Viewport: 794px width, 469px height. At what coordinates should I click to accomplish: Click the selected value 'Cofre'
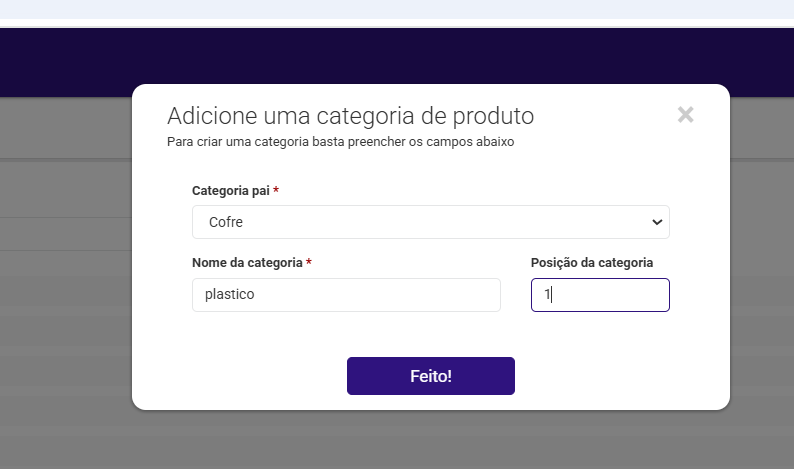[x=226, y=222]
